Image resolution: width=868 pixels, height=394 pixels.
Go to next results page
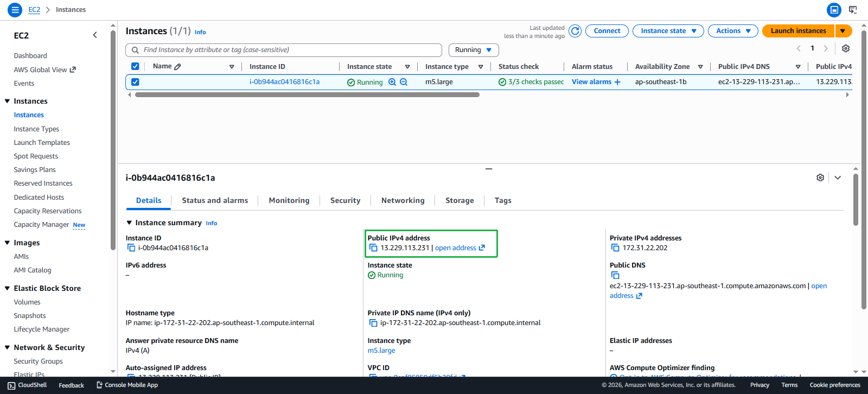[x=826, y=48]
